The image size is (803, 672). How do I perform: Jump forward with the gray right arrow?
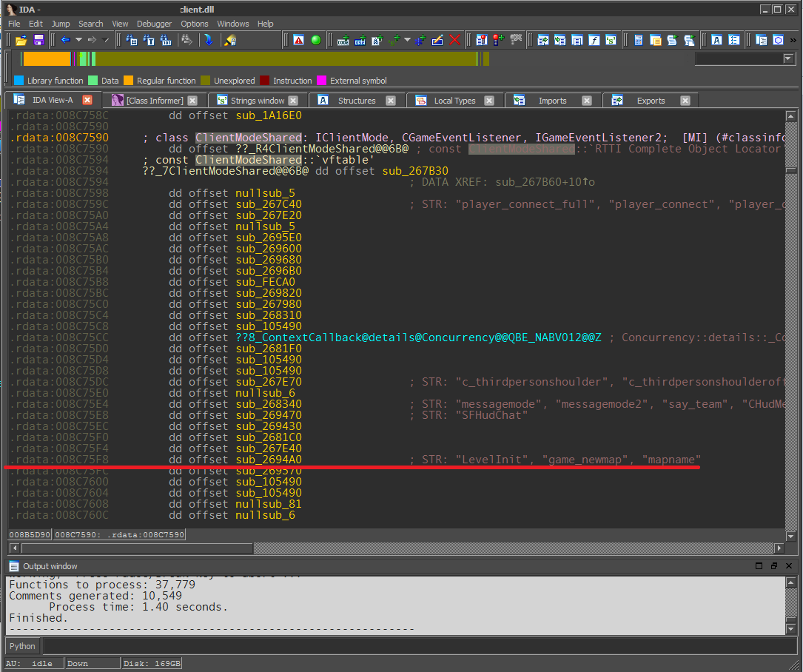coord(93,40)
